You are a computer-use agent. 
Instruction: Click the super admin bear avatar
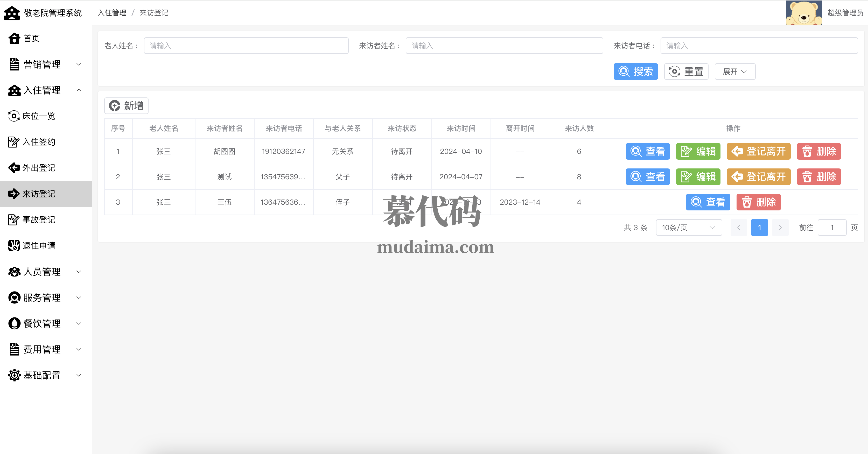[804, 13]
